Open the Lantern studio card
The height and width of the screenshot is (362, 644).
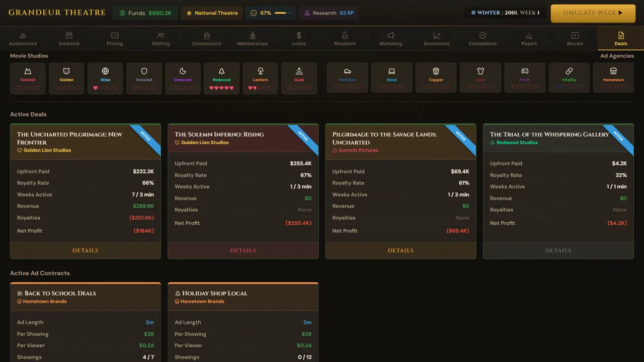(x=260, y=78)
